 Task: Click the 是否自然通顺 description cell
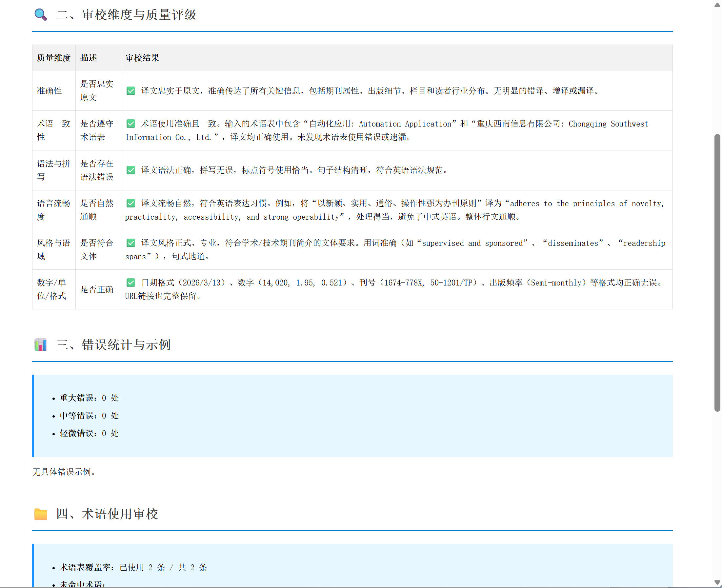(x=98, y=210)
